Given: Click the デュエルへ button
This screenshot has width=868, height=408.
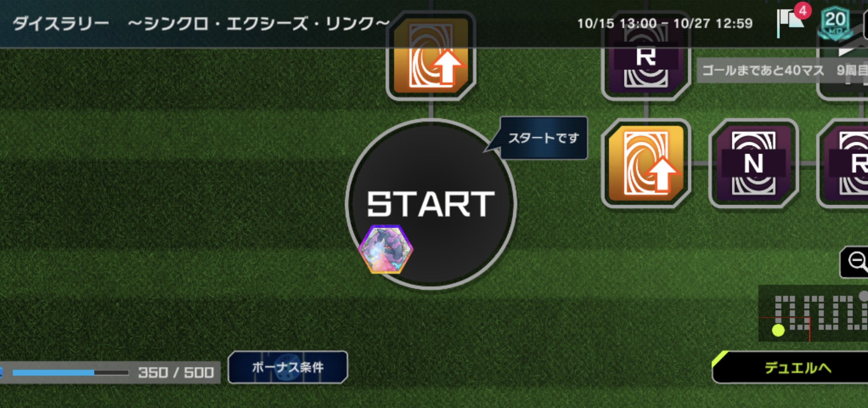Looking at the screenshot, I should [x=790, y=367].
